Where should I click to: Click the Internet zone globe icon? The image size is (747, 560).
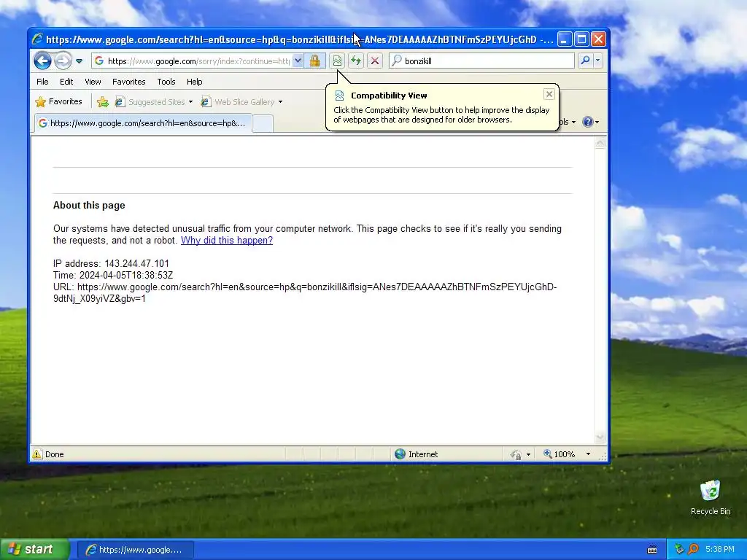pyautogui.click(x=400, y=454)
